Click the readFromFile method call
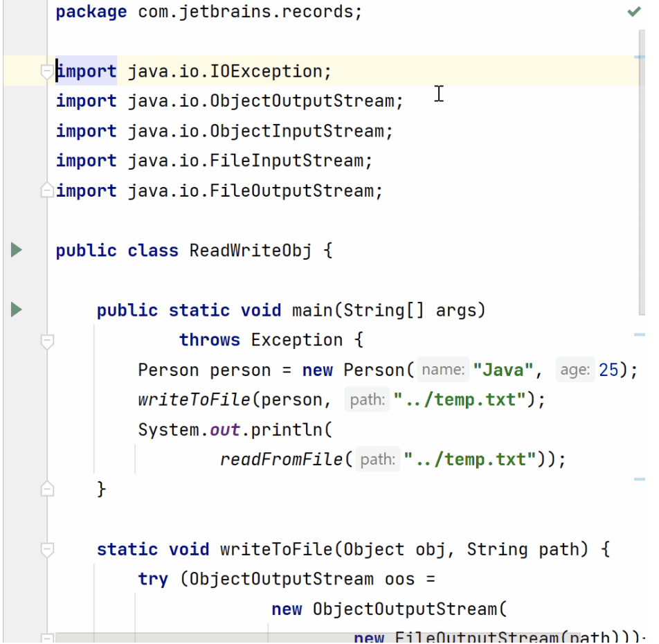The height and width of the screenshot is (644, 659). coord(281,460)
